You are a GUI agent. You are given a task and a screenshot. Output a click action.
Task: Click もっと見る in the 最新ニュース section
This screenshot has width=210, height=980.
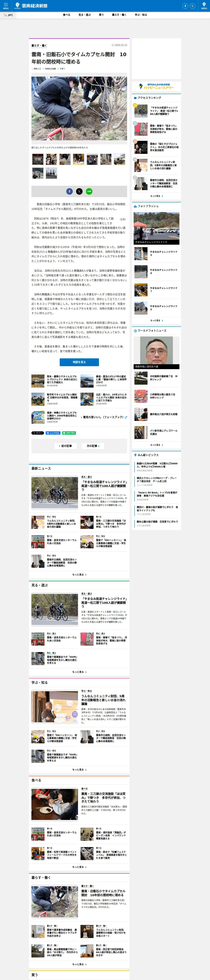point(79,574)
